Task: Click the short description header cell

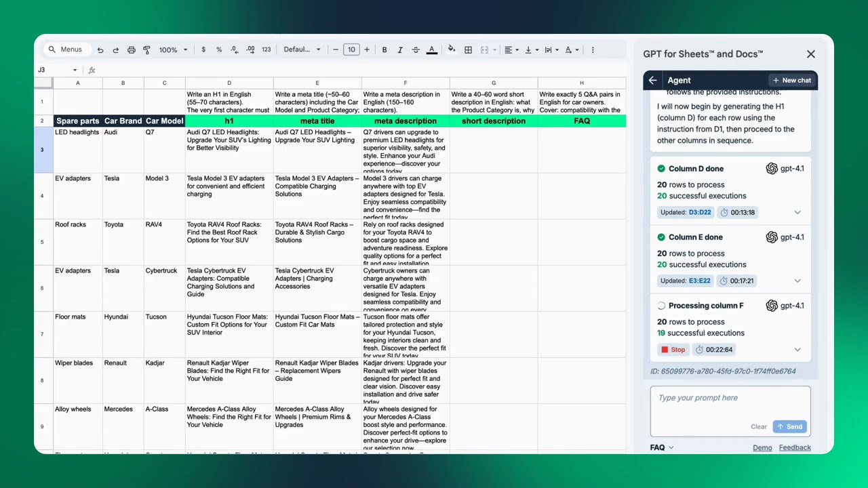Action: (494, 121)
